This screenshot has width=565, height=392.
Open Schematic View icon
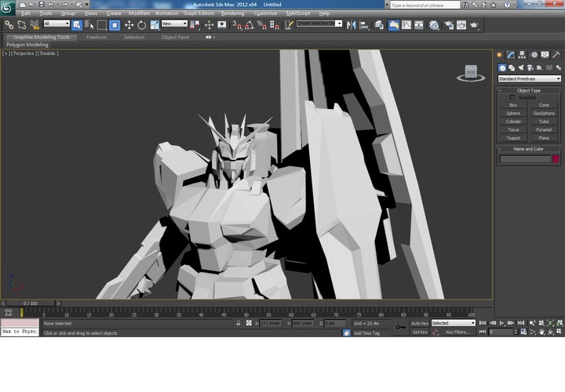coord(419,25)
